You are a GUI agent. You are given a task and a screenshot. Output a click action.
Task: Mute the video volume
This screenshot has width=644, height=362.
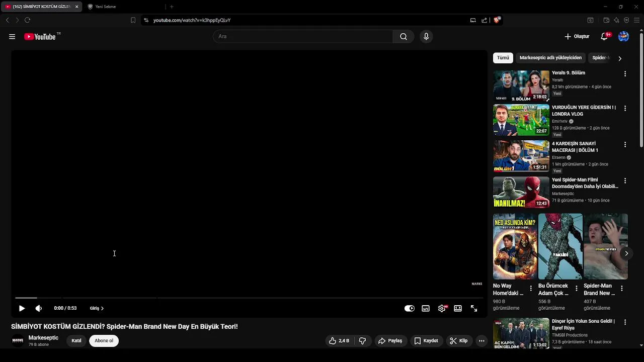(x=39, y=308)
